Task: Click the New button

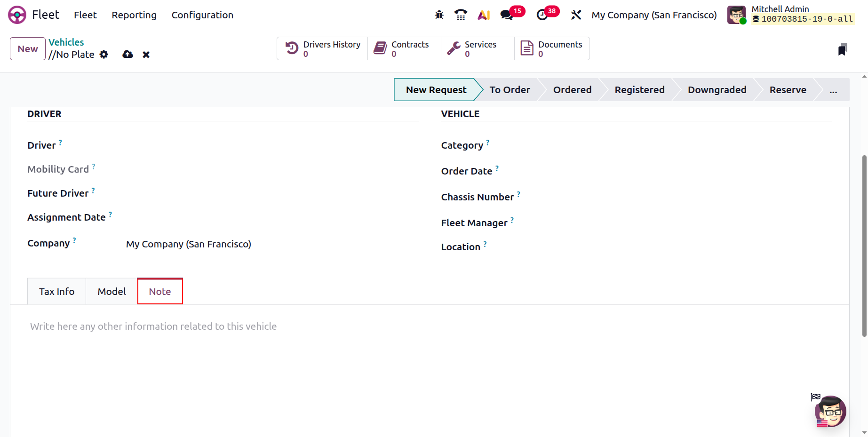Action: click(28, 49)
